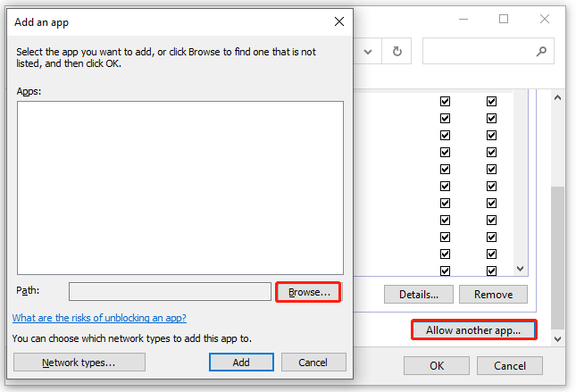Toggle eighth row right column checkbox
The image size is (576, 392).
491,220
